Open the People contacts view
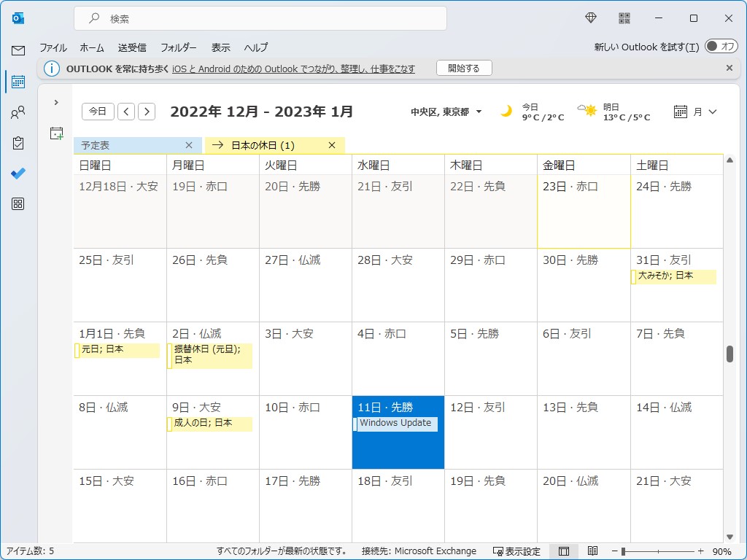747x560 pixels. 18,112
